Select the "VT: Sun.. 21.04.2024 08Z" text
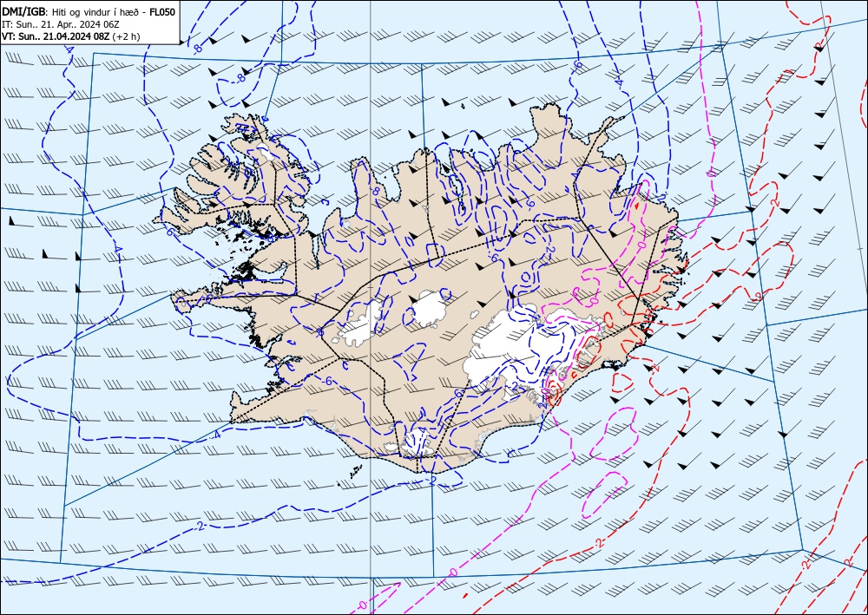The height and width of the screenshot is (615, 868). [x=56, y=37]
